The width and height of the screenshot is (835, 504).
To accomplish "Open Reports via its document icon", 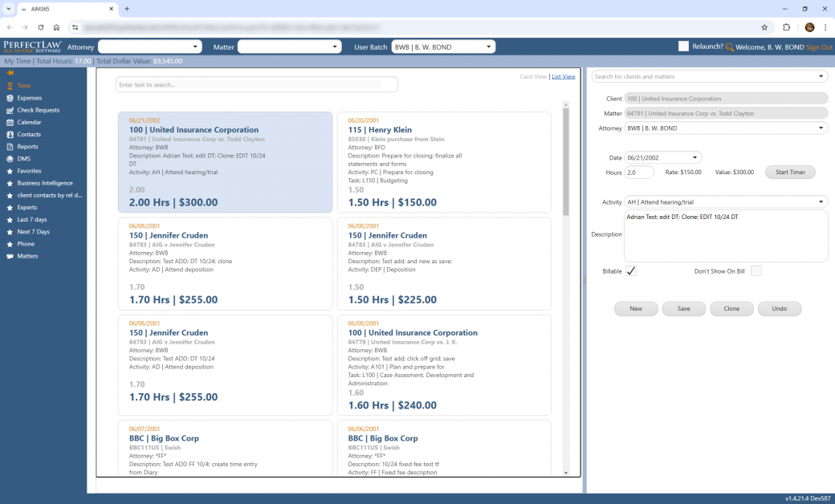I will pyautogui.click(x=10, y=147).
